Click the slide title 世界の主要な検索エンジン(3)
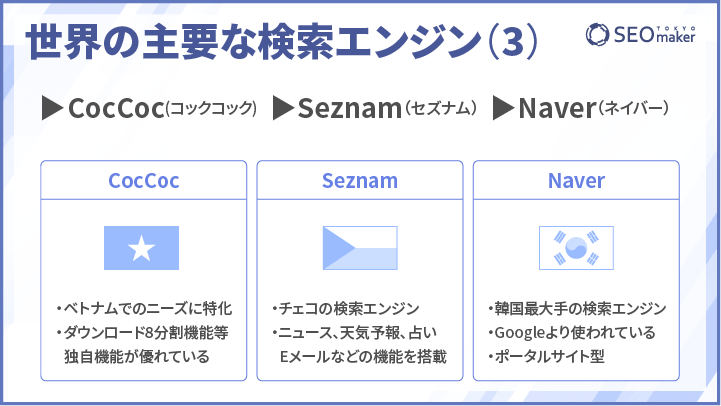The width and height of the screenshot is (721, 406). coord(281,42)
